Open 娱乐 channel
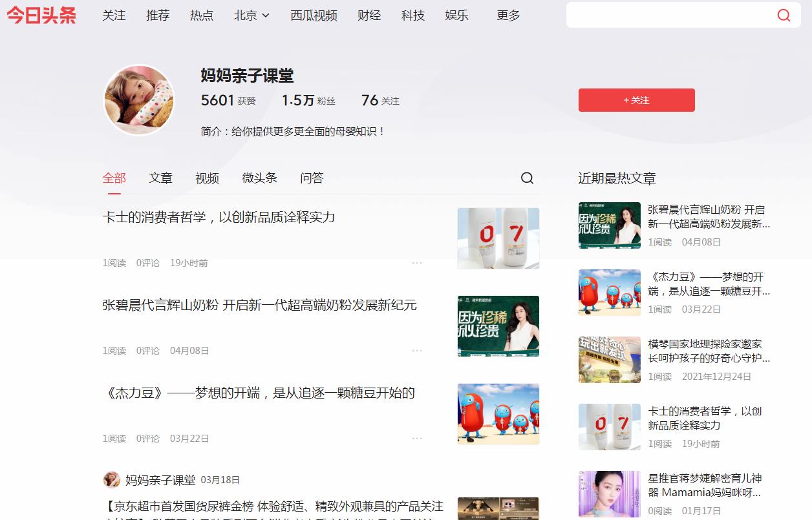812x520 pixels. [457, 16]
